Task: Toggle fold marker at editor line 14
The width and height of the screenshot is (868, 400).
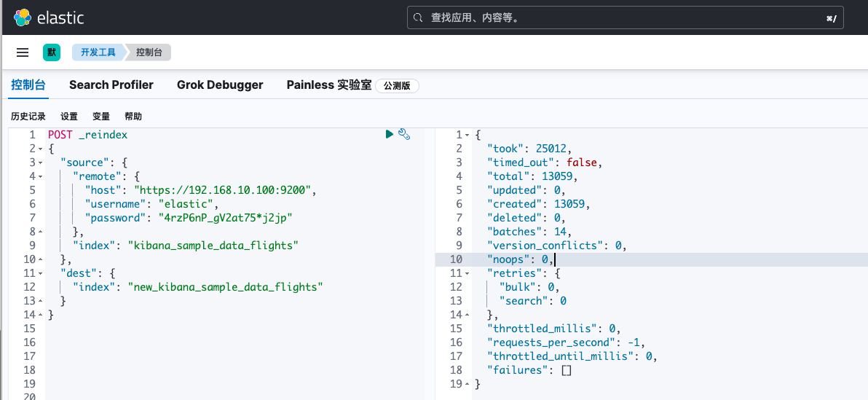Action: pos(40,315)
